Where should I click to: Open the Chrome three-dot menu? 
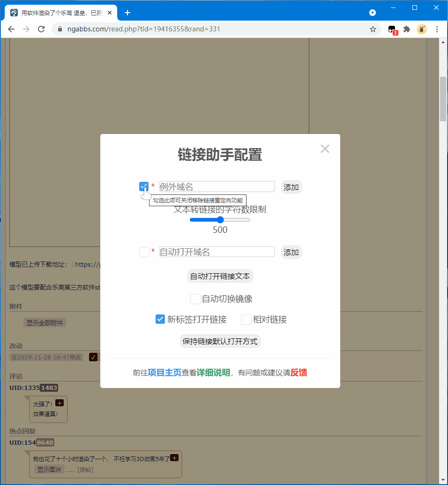[x=437, y=29]
